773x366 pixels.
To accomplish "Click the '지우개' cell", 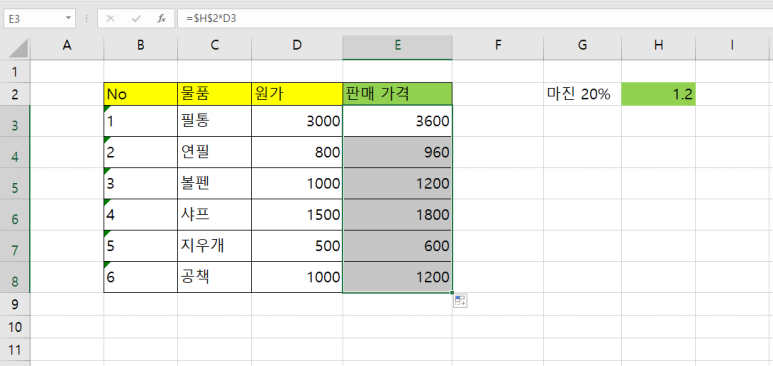I will (214, 245).
